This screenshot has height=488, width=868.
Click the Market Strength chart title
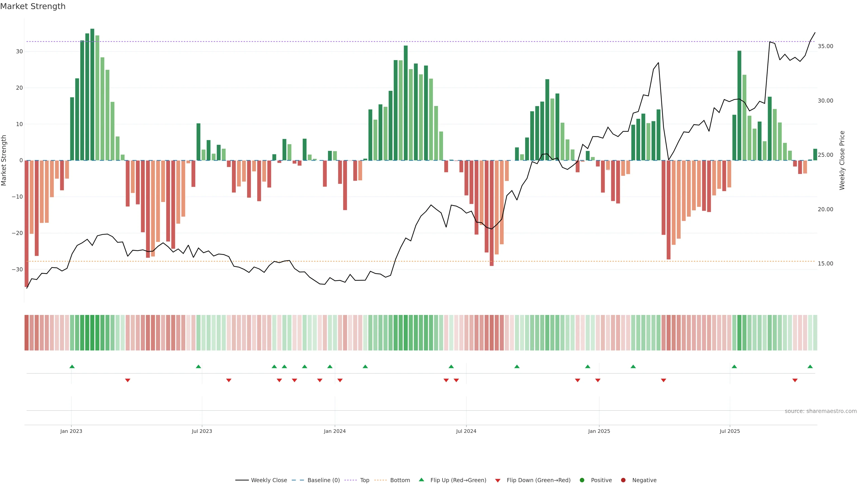click(x=33, y=6)
